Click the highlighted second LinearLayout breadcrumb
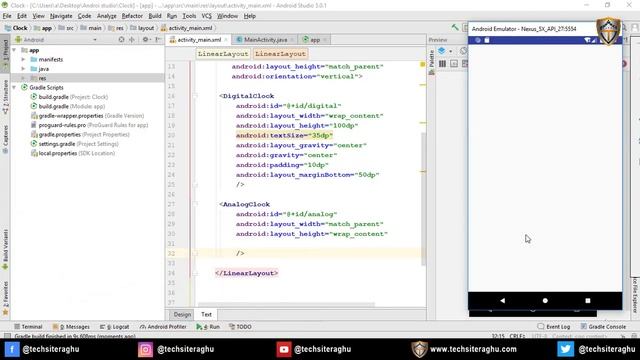640x360 pixels. (280, 53)
